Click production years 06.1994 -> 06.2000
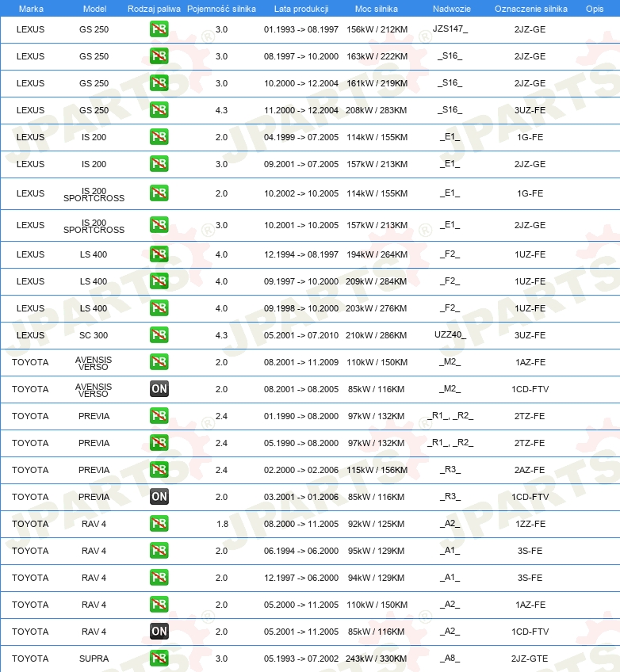Image resolution: width=620 pixels, height=672 pixels. tap(301, 551)
